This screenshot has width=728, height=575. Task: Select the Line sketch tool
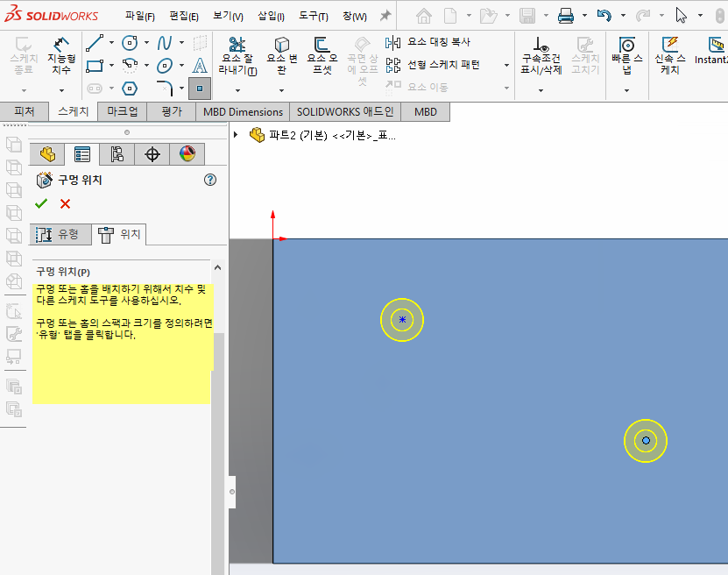point(95,43)
